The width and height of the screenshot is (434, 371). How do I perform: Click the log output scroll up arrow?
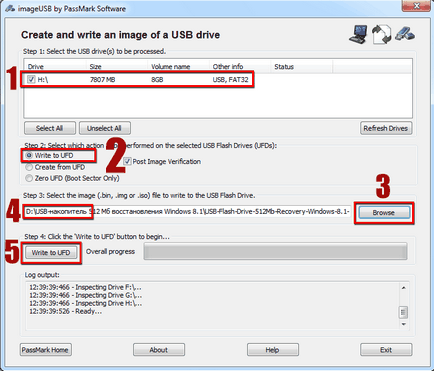[x=404, y=288]
